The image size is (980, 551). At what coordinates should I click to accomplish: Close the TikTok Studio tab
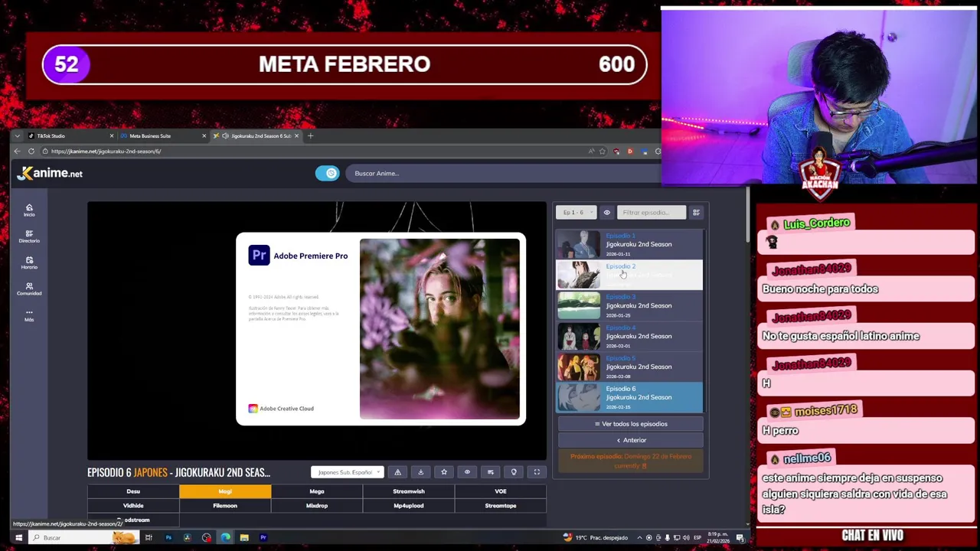(x=112, y=135)
